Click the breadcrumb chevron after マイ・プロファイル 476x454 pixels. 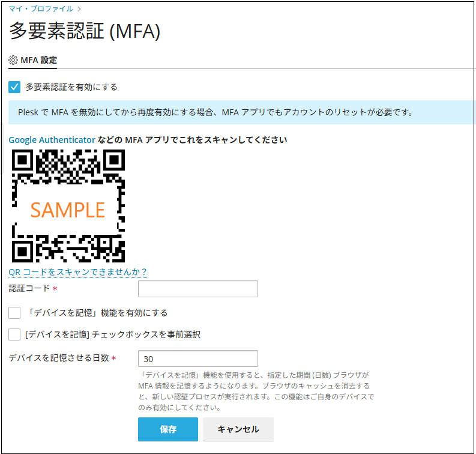click(x=79, y=9)
